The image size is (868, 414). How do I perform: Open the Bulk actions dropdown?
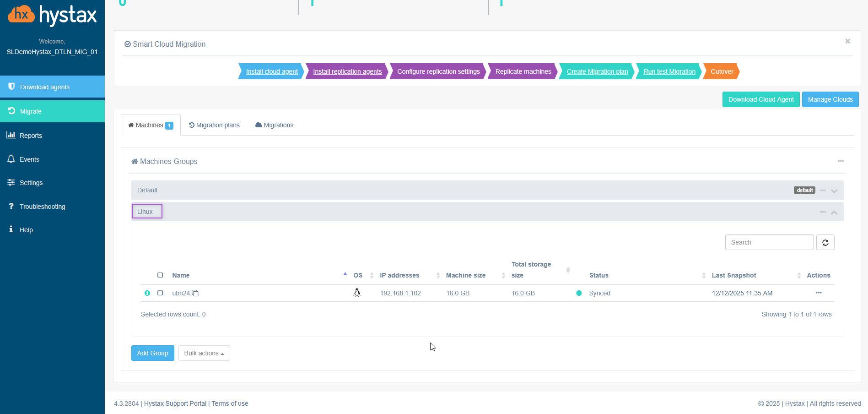point(204,353)
